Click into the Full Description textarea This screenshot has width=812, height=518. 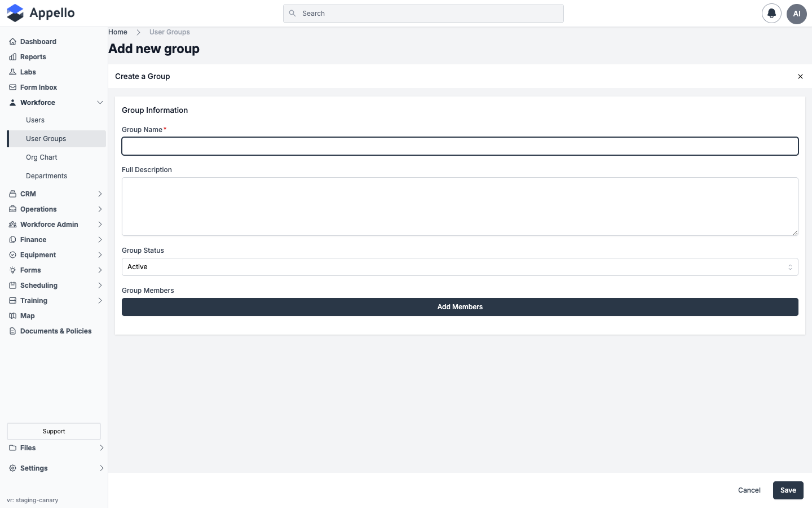pos(460,207)
